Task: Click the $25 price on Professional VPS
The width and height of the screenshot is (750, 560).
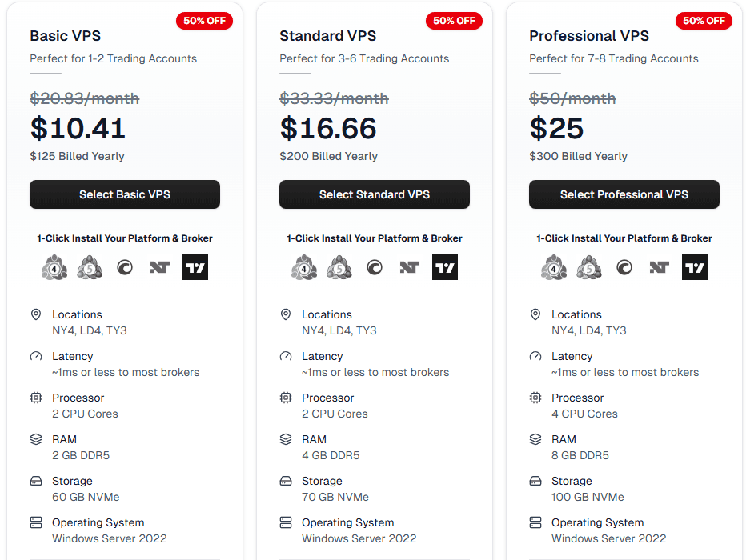Action: [x=556, y=127]
